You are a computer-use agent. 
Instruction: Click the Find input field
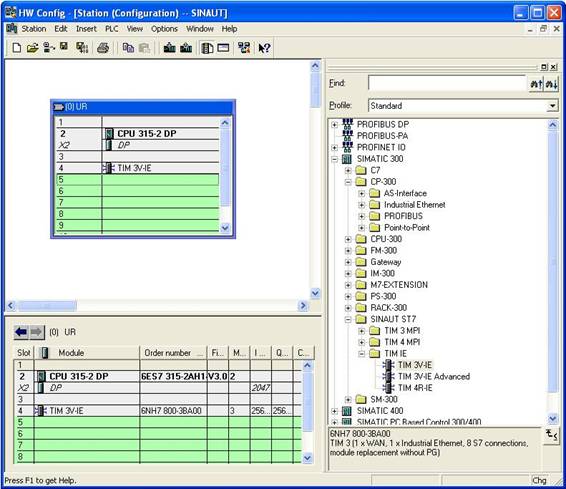click(447, 83)
